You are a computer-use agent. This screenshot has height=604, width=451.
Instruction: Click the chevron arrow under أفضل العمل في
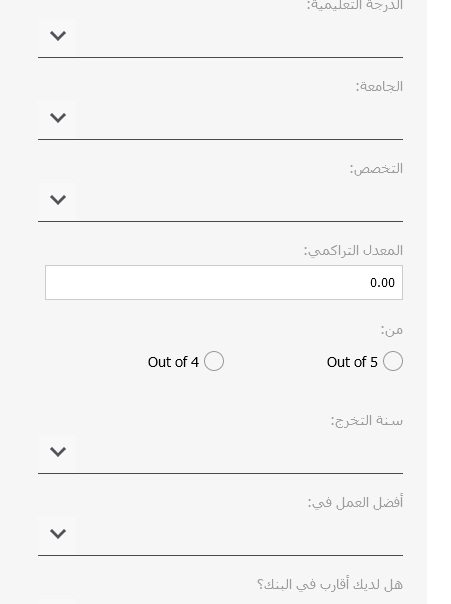point(58,534)
